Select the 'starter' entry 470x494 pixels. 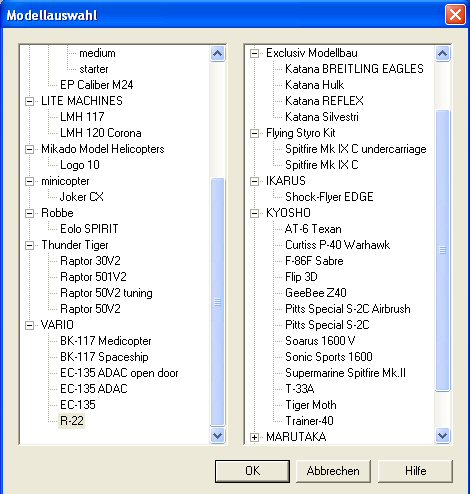pos(94,69)
